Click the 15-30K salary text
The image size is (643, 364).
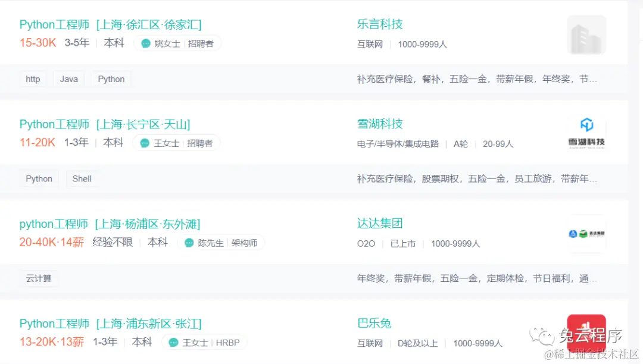[x=38, y=43]
